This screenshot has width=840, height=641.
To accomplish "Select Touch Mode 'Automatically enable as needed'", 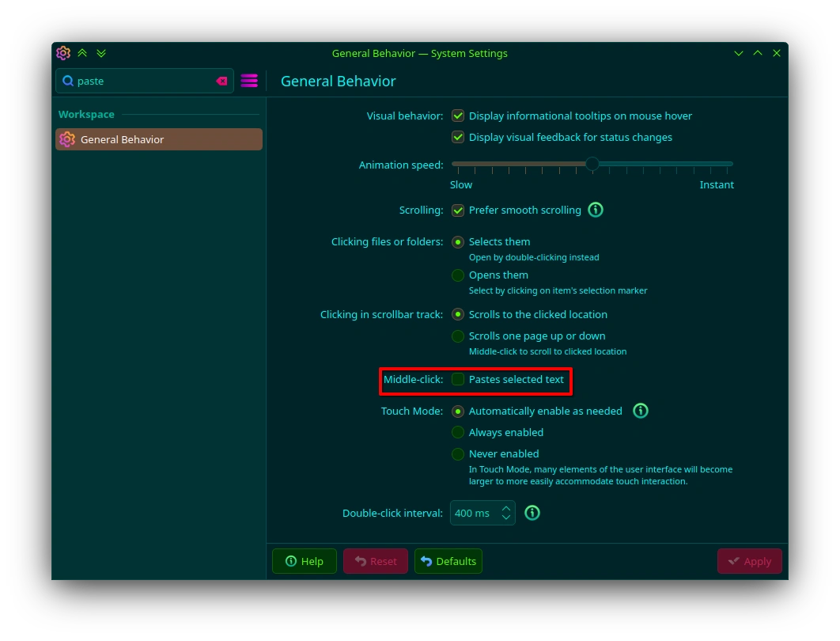I will tap(458, 412).
